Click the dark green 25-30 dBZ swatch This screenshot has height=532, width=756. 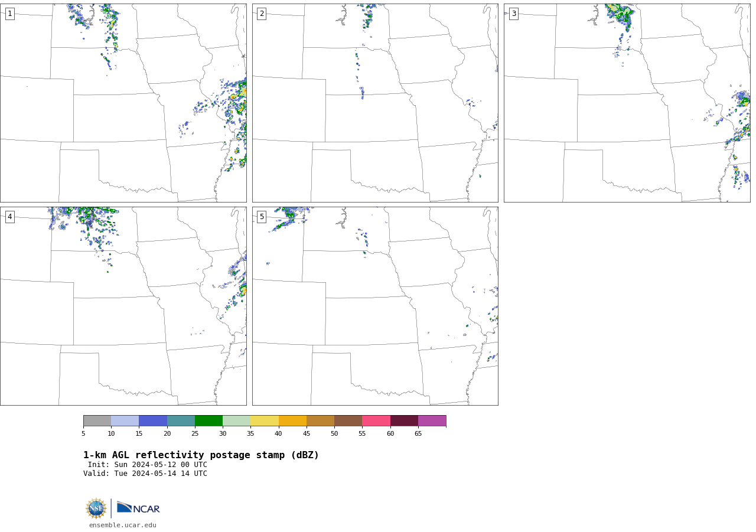tap(208, 420)
